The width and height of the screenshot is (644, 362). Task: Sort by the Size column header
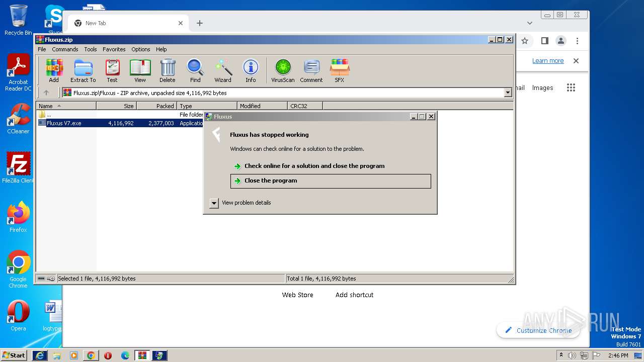(x=116, y=106)
